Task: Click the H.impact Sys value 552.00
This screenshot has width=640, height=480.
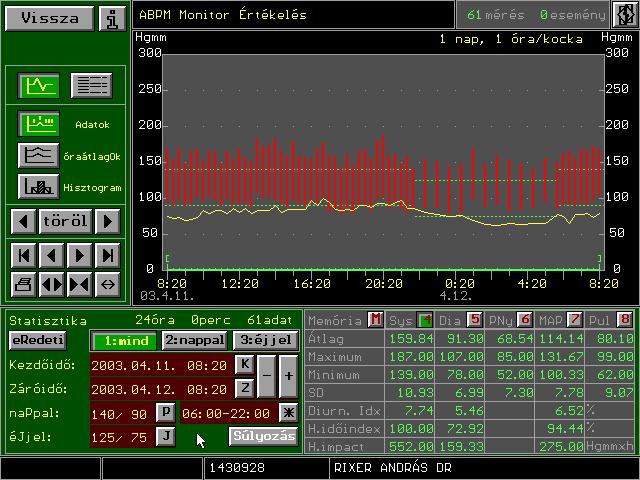Action: coord(411,447)
